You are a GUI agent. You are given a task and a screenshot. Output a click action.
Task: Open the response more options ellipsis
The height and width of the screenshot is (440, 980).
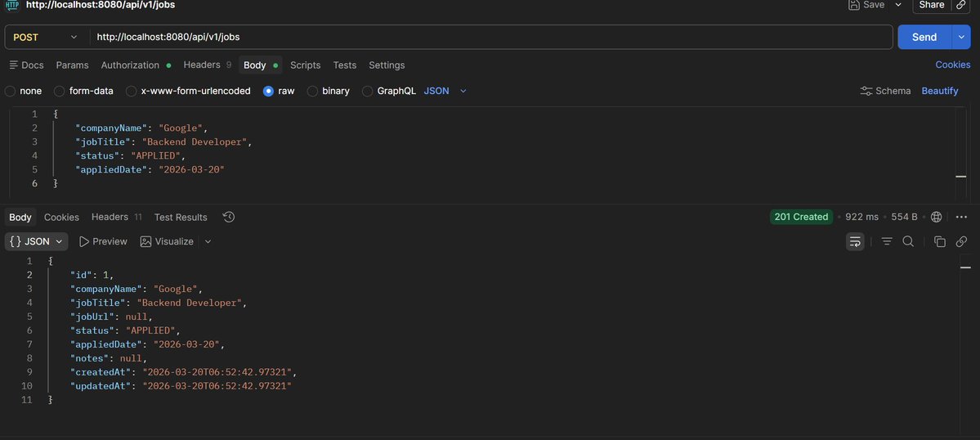(x=962, y=217)
